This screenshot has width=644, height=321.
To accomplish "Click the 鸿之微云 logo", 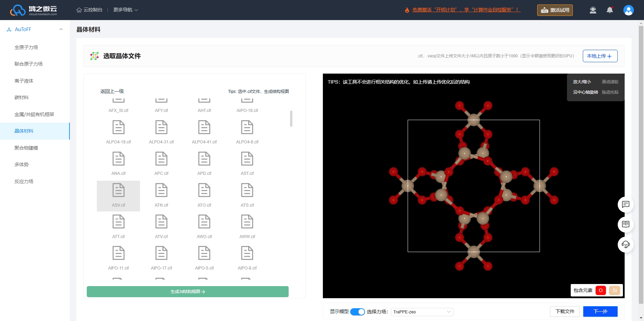I will pyautogui.click(x=34, y=10).
